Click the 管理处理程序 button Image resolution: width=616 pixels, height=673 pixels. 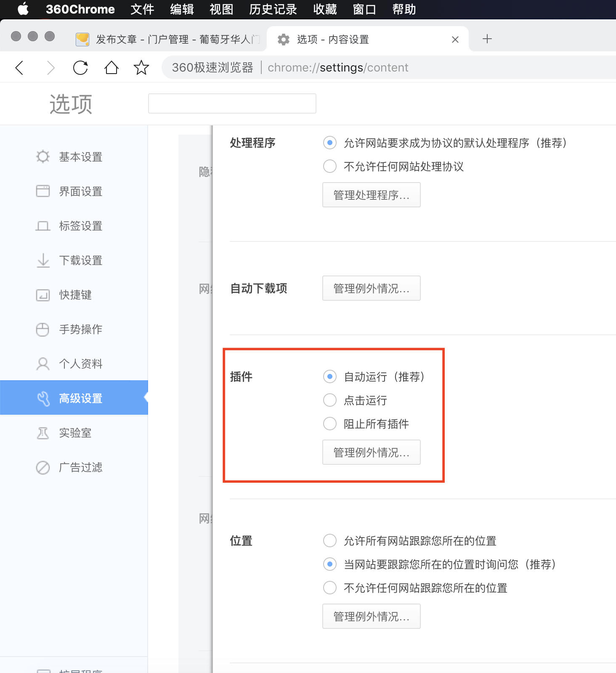(x=371, y=195)
